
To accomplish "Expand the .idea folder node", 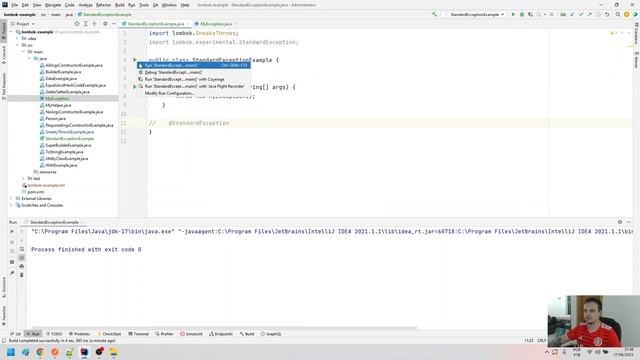I will click(18, 38).
